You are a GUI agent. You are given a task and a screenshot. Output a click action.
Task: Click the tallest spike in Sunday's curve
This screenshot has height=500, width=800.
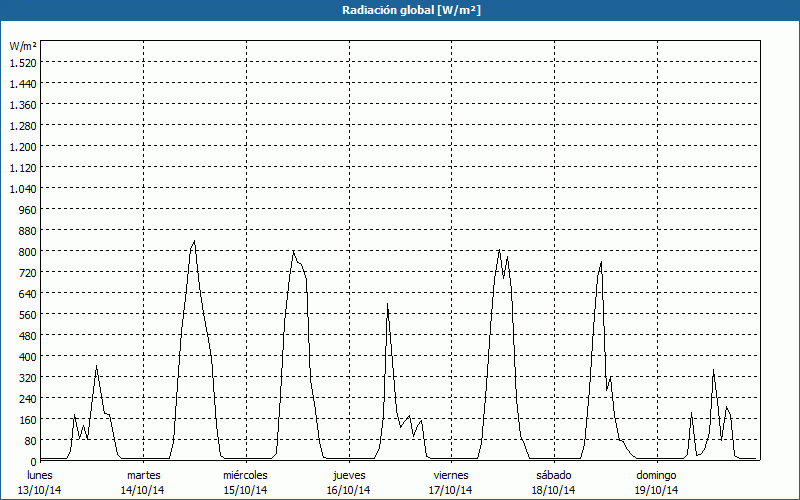(x=713, y=370)
